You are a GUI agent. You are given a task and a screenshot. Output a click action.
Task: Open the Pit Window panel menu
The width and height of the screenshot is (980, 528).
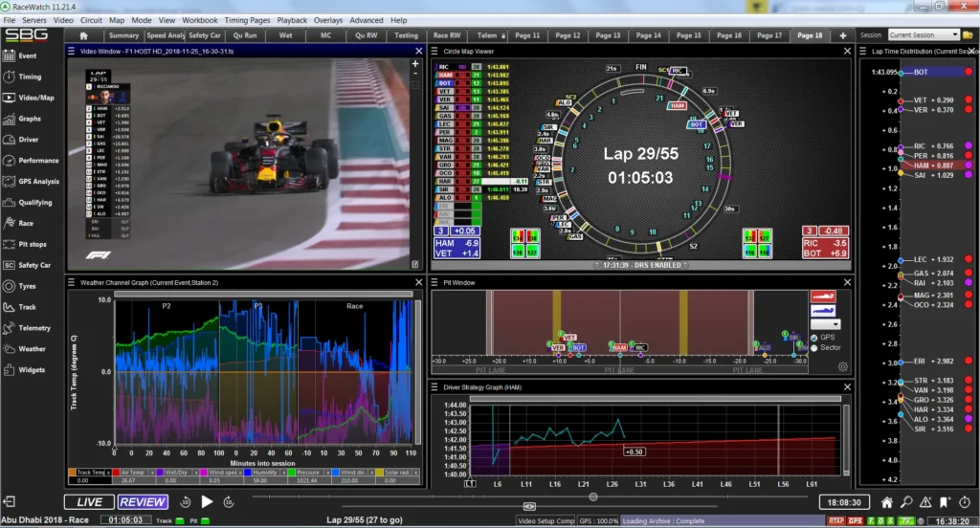coord(434,282)
